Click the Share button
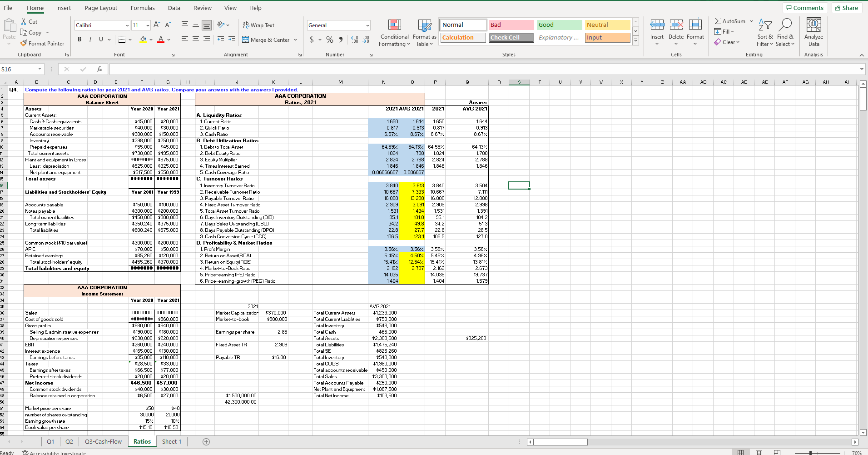Image resolution: width=868 pixels, height=455 pixels. 847,7
